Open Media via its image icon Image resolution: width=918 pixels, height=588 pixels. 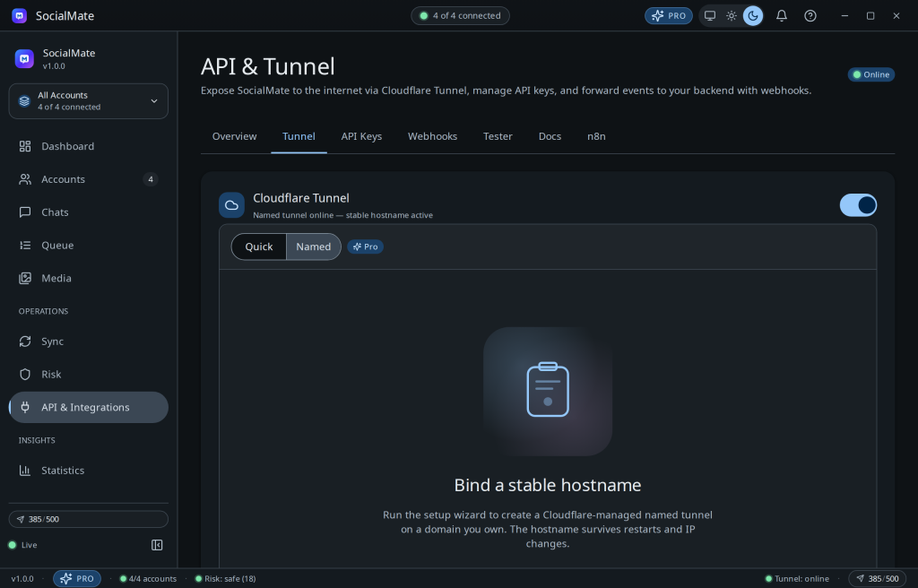point(24,278)
